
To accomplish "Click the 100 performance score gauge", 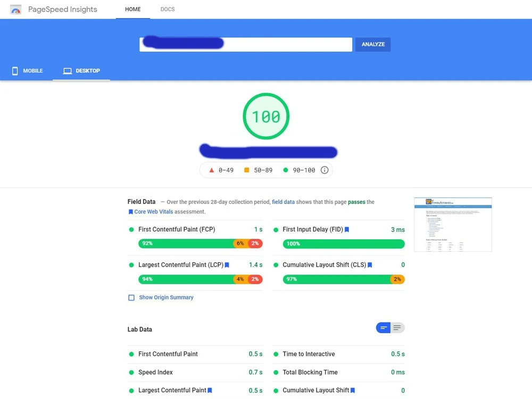I will 266,117.
